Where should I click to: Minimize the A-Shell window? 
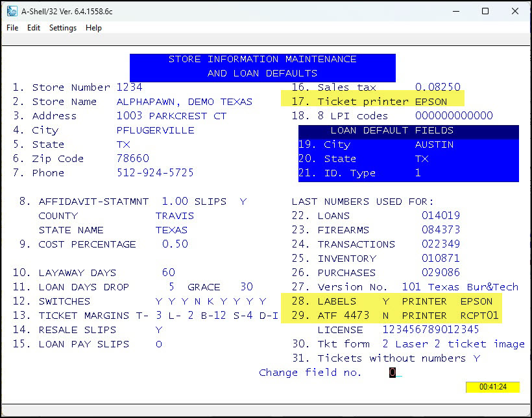tap(455, 11)
